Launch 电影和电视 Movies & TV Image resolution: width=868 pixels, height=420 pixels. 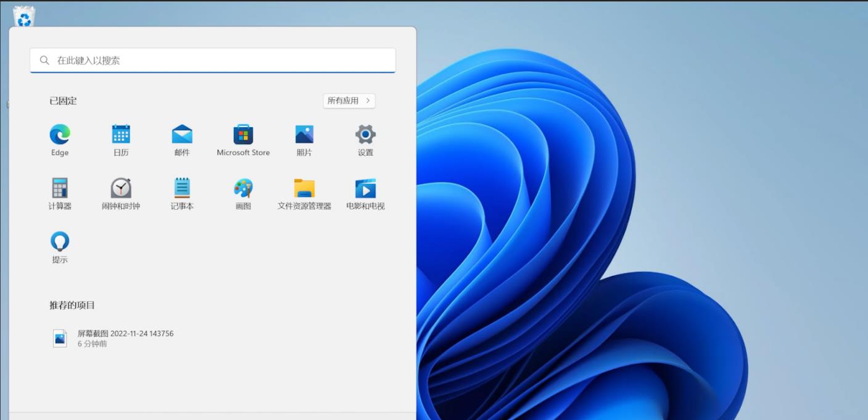(365, 188)
